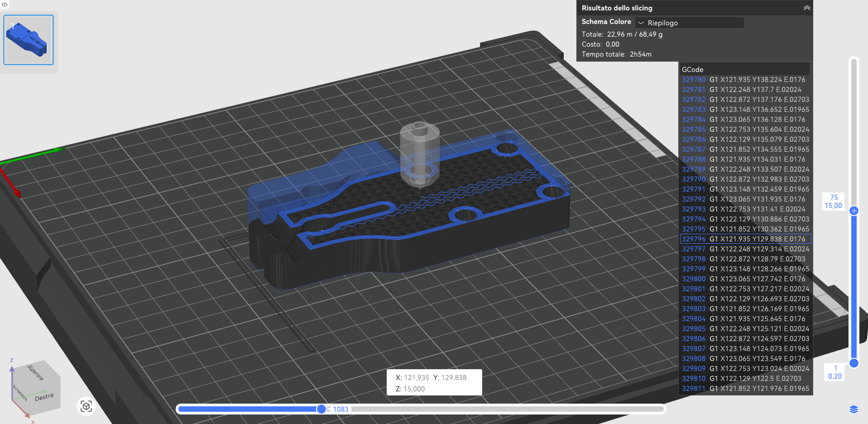Select GCode line 329797

[745, 249]
